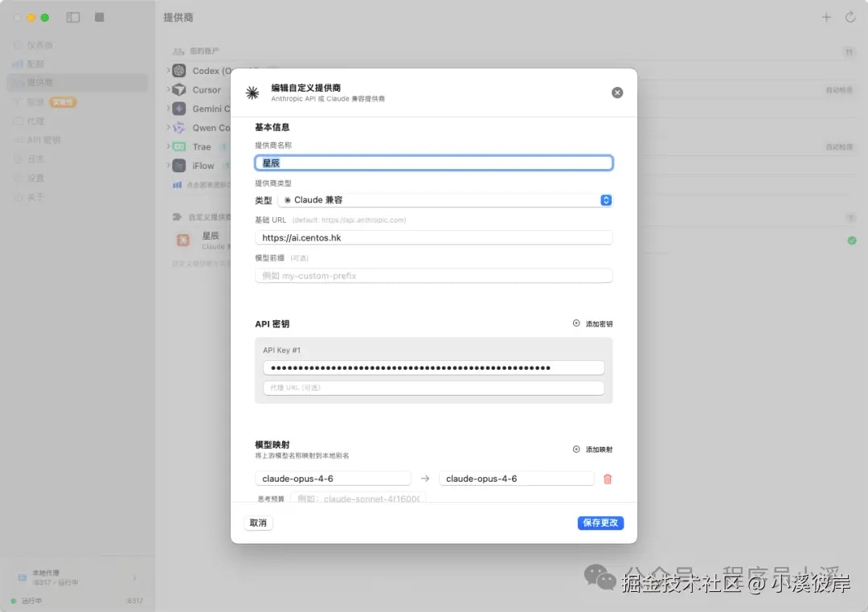Click the Gemini provider icon

(178, 109)
